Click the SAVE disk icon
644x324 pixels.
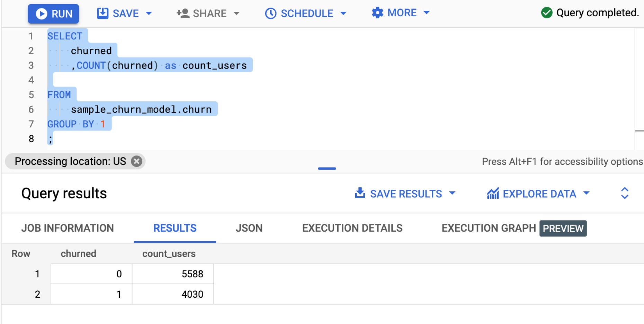(102, 13)
